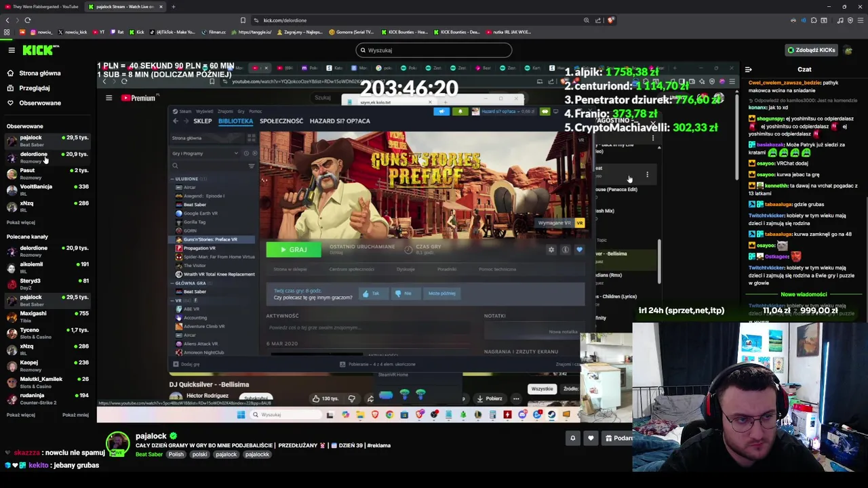Open pajalock streamer avatar below video
Screen dimensions: 868x488
pos(117,444)
